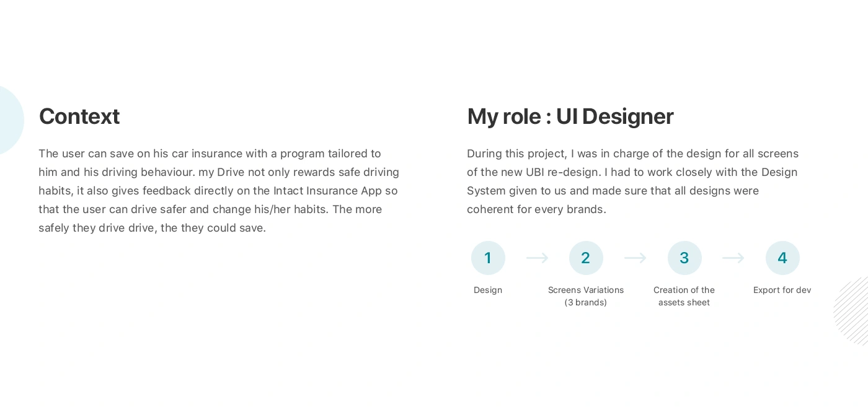Screen dimensions: 868x410
Task: Click the "Creation of the assets sheet" label
Action: click(x=684, y=296)
